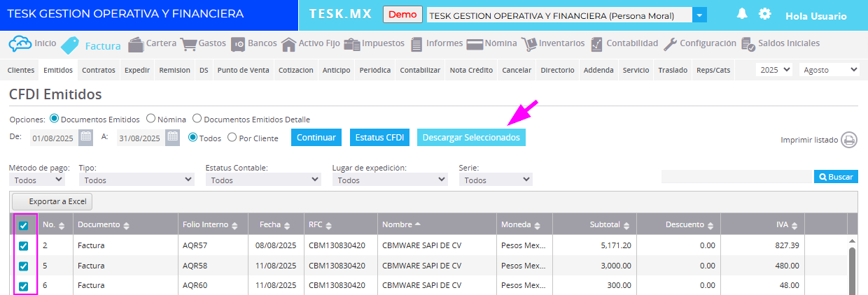868x295 pixels.
Task: Open the Informes document icon
Action: pyautogui.click(x=416, y=44)
